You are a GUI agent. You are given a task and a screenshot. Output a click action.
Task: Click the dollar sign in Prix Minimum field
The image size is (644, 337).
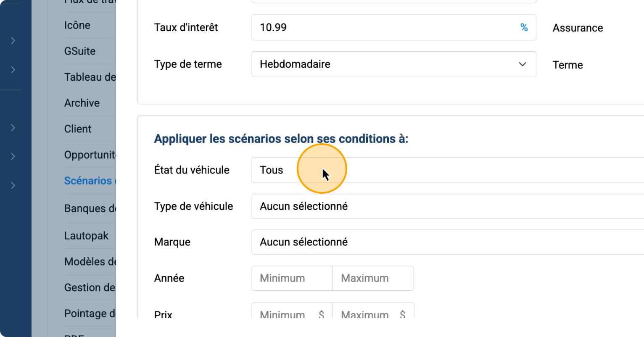tap(321, 314)
